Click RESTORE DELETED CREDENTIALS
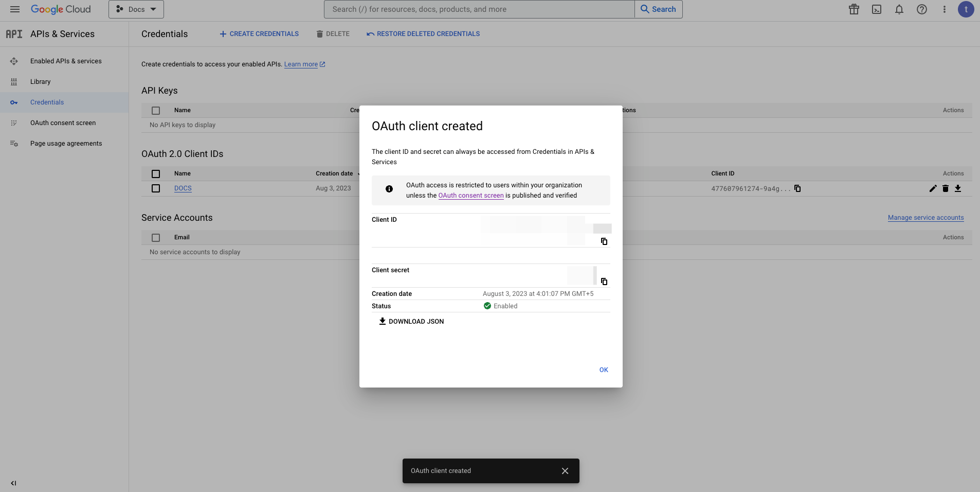This screenshot has height=492, width=980. [x=423, y=34]
